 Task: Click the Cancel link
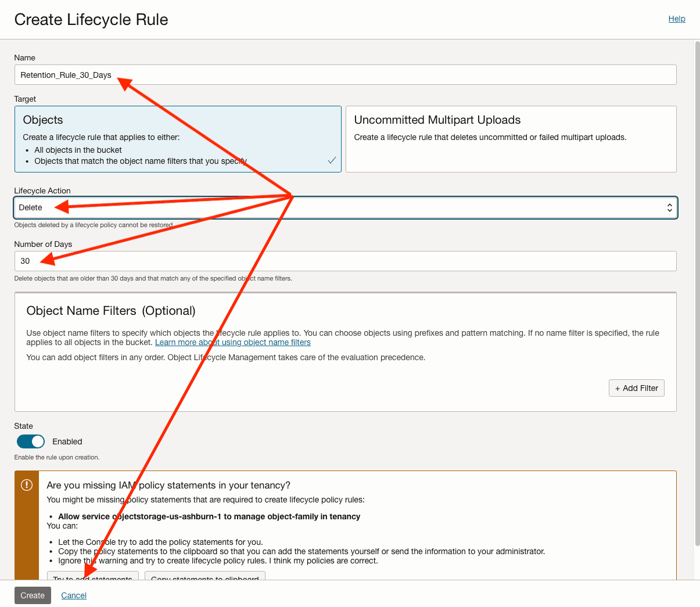pos(74,595)
